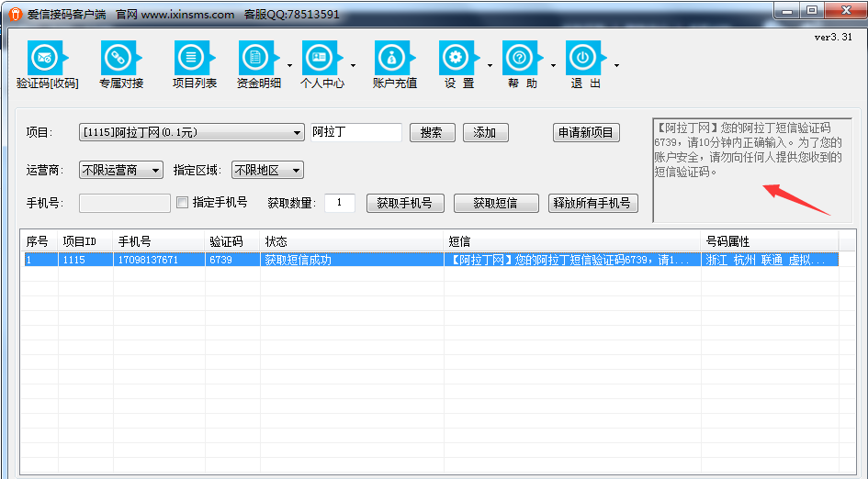
Task: Sort by the 短信 column header
Action: (572, 241)
